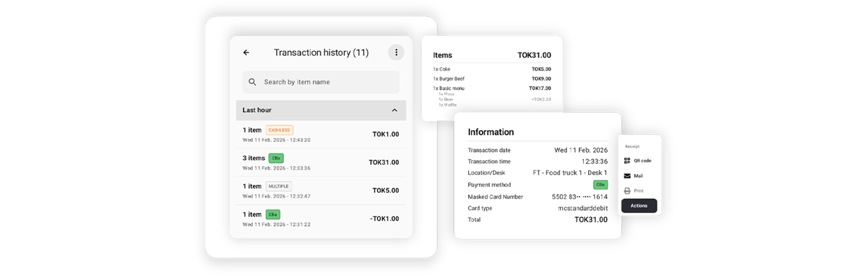Open the three-dot more options menu
Image resolution: width=868 pixels, height=276 pixels.
pyautogui.click(x=396, y=52)
